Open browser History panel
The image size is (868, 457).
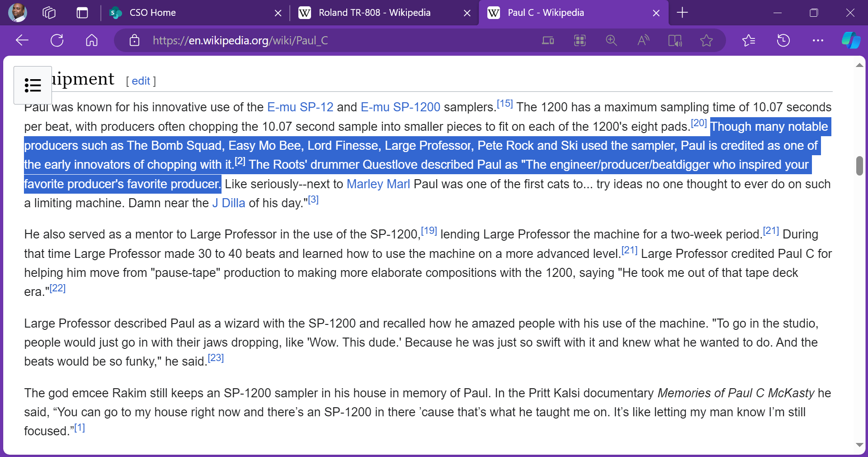click(783, 40)
